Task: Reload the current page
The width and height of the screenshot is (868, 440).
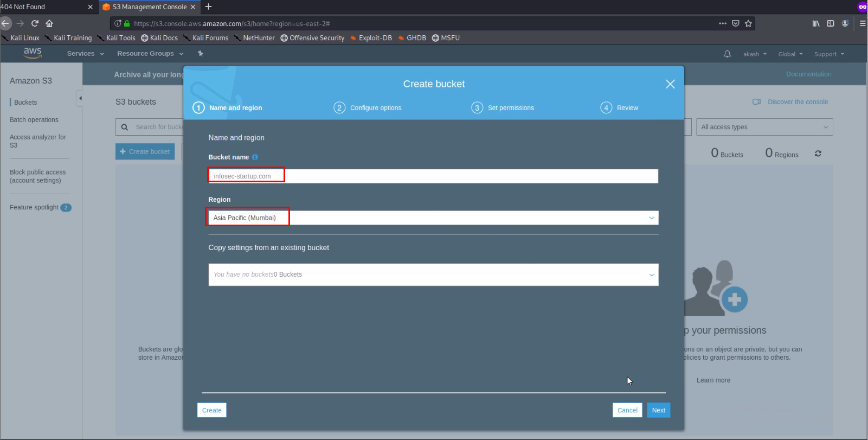Action: pos(35,23)
